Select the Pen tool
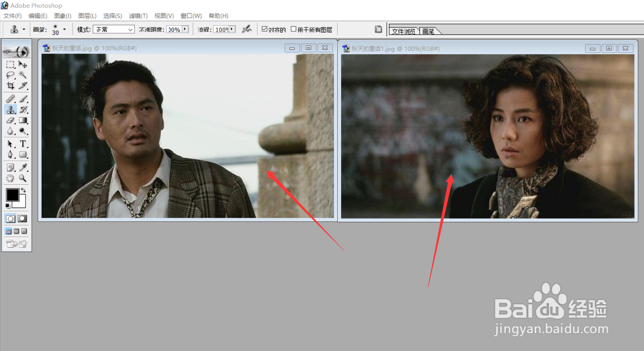644x351 pixels. click(10, 155)
